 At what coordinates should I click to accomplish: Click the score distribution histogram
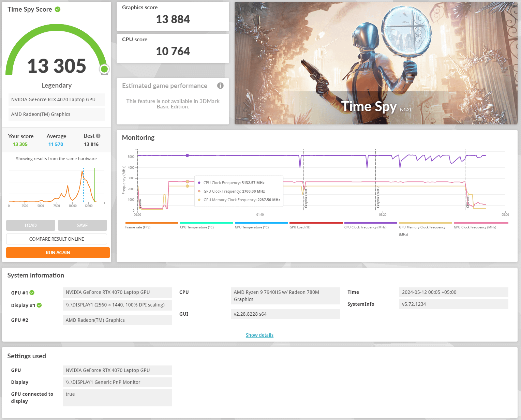click(x=57, y=186)
